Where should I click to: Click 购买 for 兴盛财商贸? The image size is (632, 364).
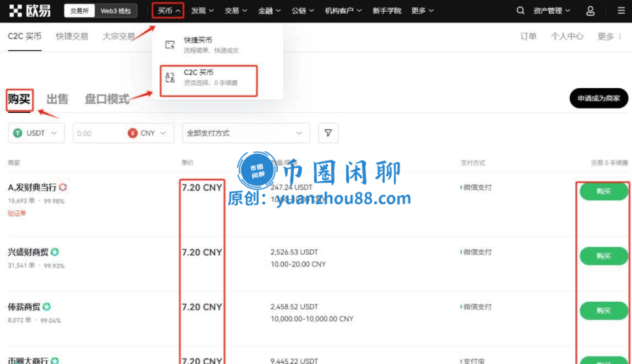(604, 256)
